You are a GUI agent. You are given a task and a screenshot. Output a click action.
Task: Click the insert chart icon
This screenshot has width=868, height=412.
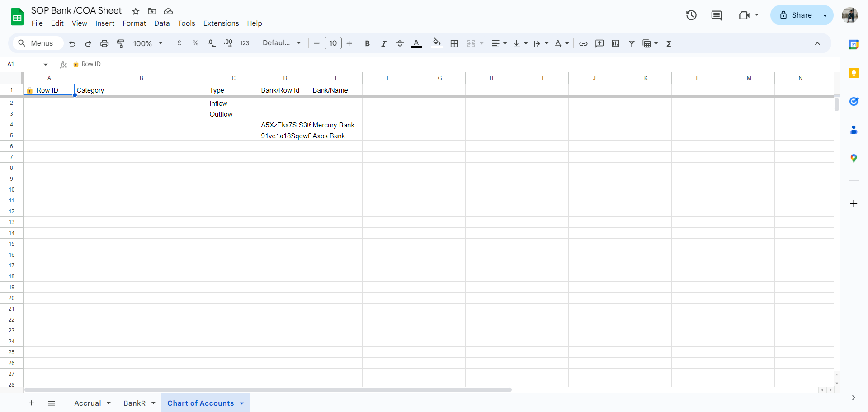(615, 43)
